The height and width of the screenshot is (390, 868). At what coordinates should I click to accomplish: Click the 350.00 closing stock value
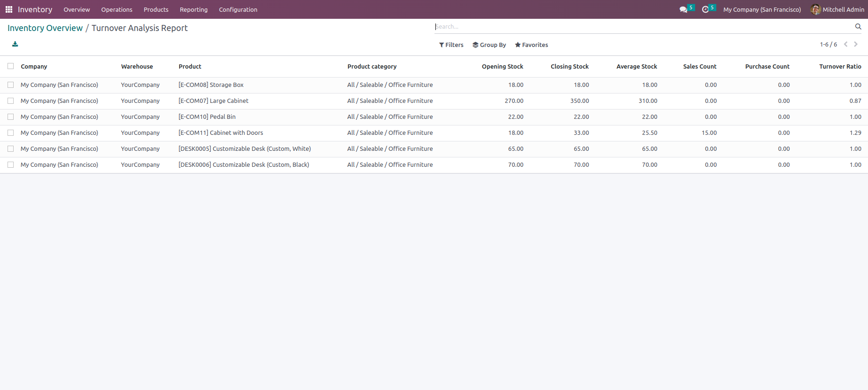point(580,101)
